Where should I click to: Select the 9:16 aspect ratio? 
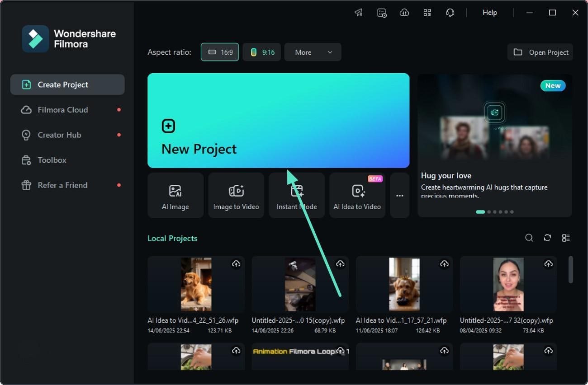click(262, 52)
